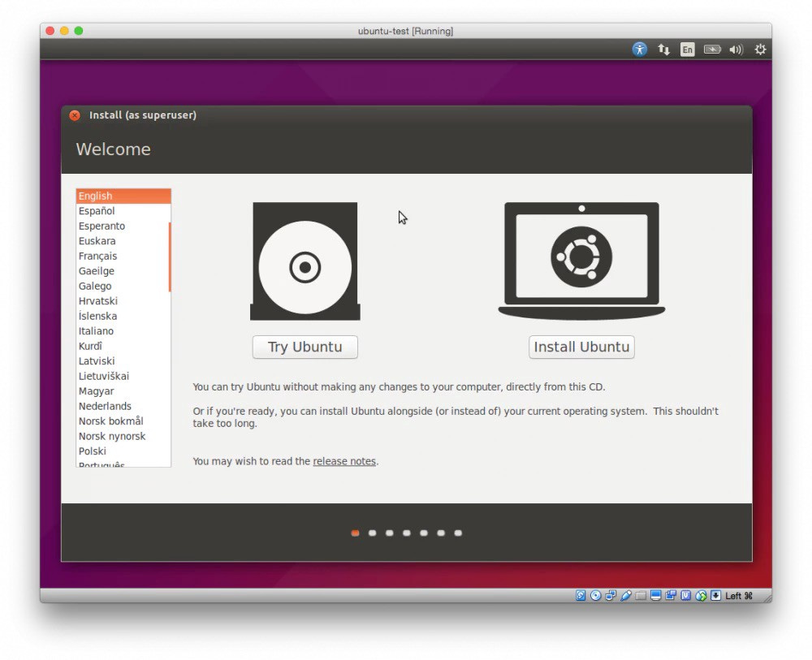Viewport: 812px width, 660px height.
Task: Select Magyar in the language list
Action: tap(123, 391)
